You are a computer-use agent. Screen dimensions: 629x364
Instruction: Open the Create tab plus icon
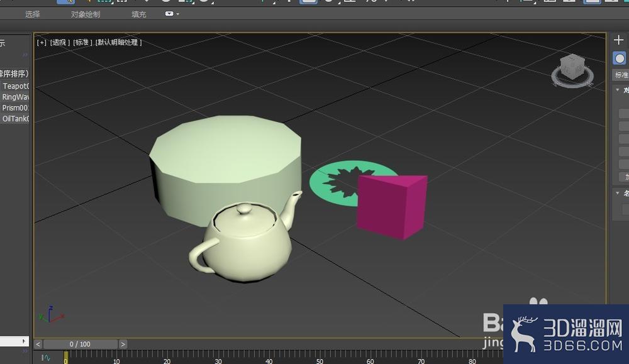618,40
